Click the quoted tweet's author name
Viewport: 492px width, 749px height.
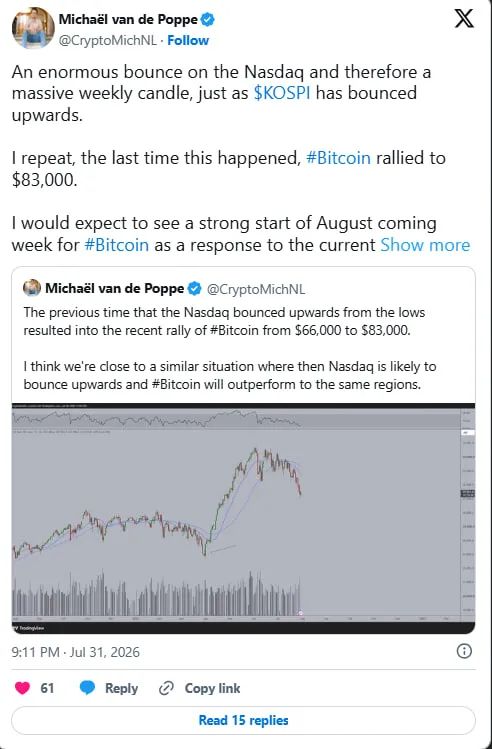click(x=115, y=289)
